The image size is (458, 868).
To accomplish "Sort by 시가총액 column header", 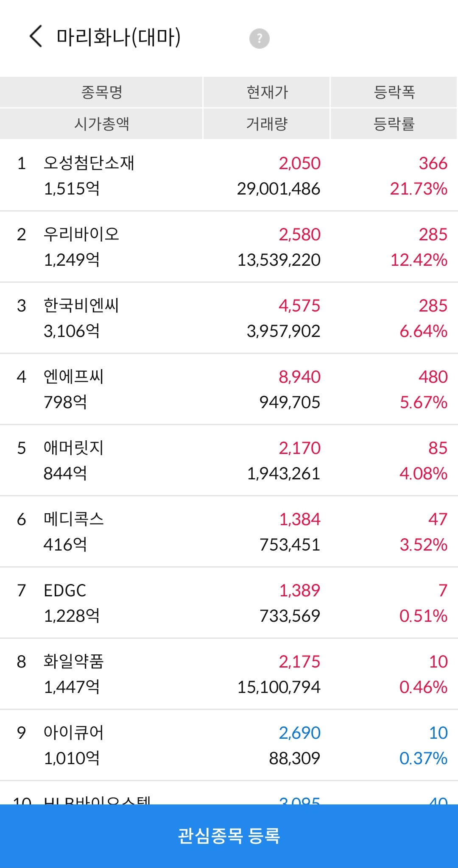I will [x=101, y=124].
